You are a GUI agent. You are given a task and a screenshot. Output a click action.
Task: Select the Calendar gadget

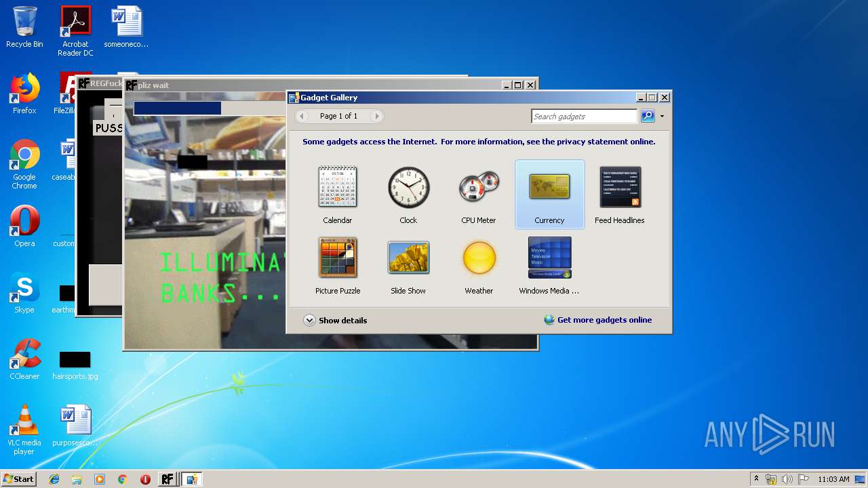coord(338,195)
